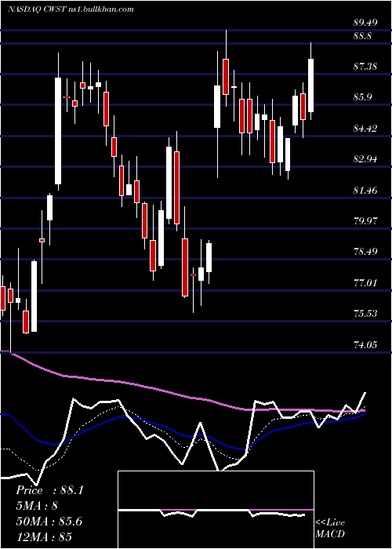Click the Price : 88.1 readout
Screen dimensions: 392x549
point(49,490)
